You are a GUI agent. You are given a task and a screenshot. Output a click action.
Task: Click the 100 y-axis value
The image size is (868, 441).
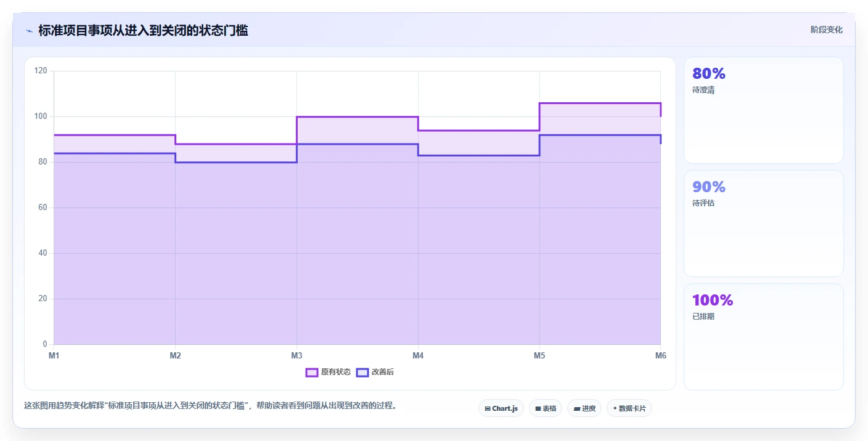point(41,116)
